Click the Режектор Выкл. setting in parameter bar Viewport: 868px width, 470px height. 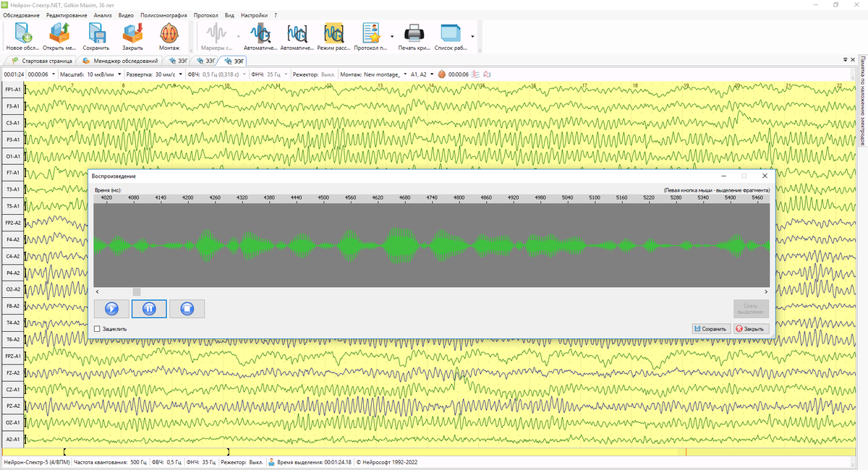coord(313,74)
